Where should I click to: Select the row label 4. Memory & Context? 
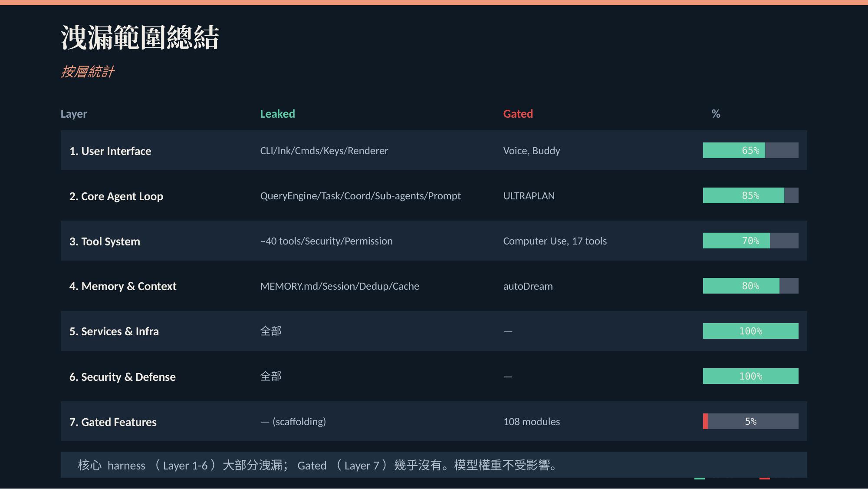[x=123, y=286]
